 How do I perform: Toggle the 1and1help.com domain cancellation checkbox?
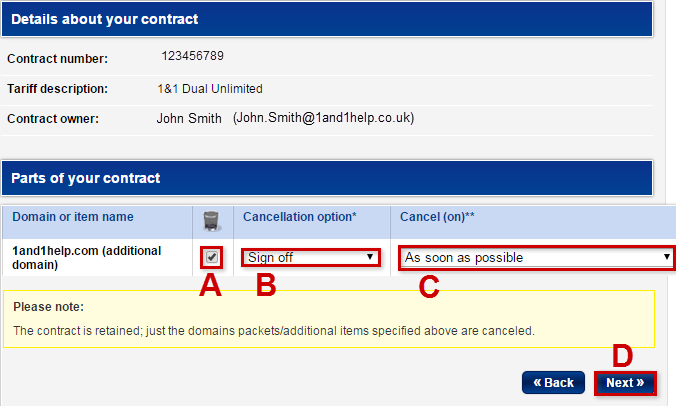[211, 257]
